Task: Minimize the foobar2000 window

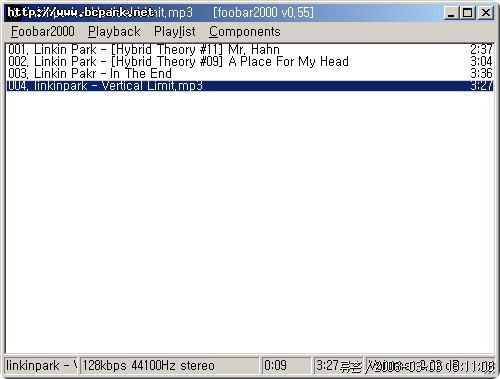Action: (x=451, y=13)
